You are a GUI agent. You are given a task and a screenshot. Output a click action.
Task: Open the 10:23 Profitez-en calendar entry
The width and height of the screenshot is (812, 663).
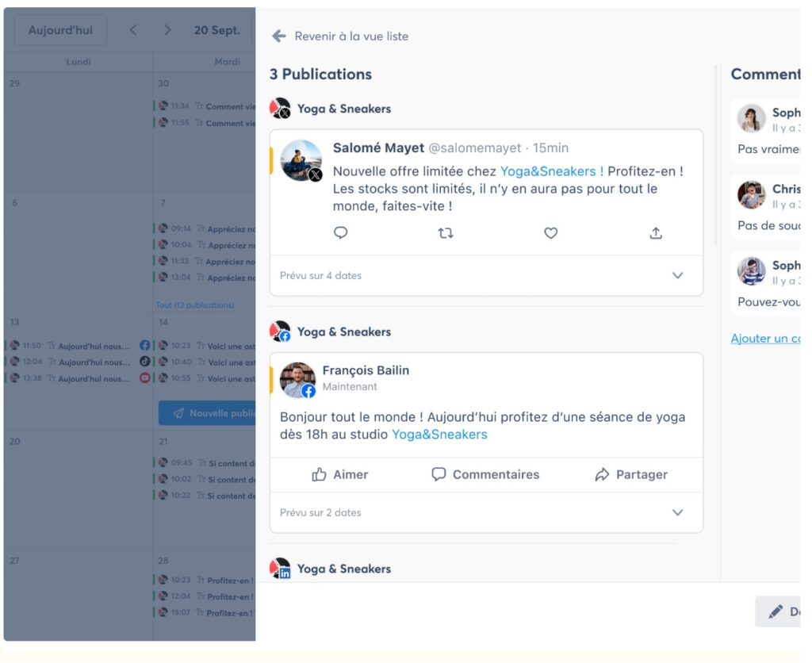(x=205, y=581)
